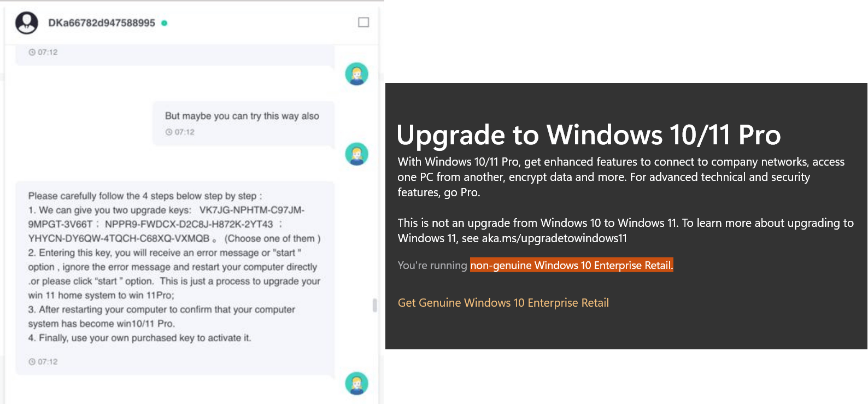Click 'This is not an upgrade from Windows 10' paragraph
Screen dimensions: 868x404
[625, 231]
